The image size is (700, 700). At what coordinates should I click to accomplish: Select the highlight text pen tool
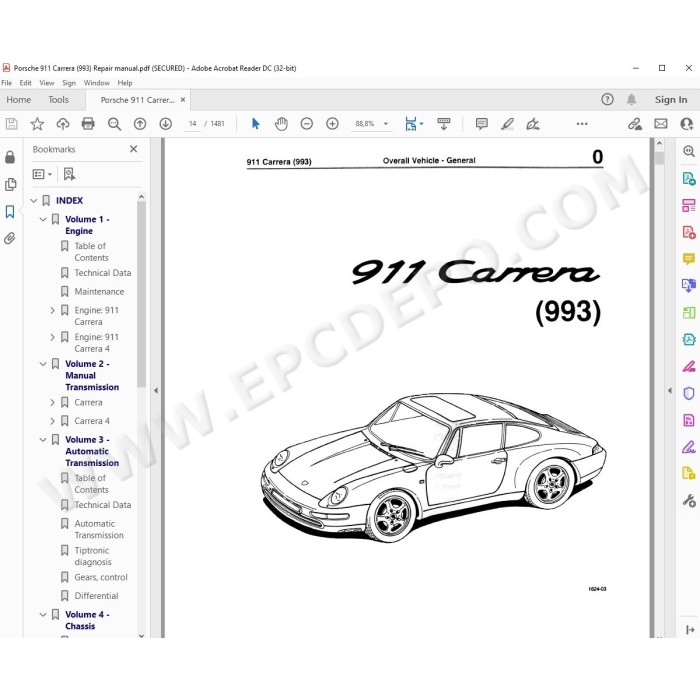508,124
